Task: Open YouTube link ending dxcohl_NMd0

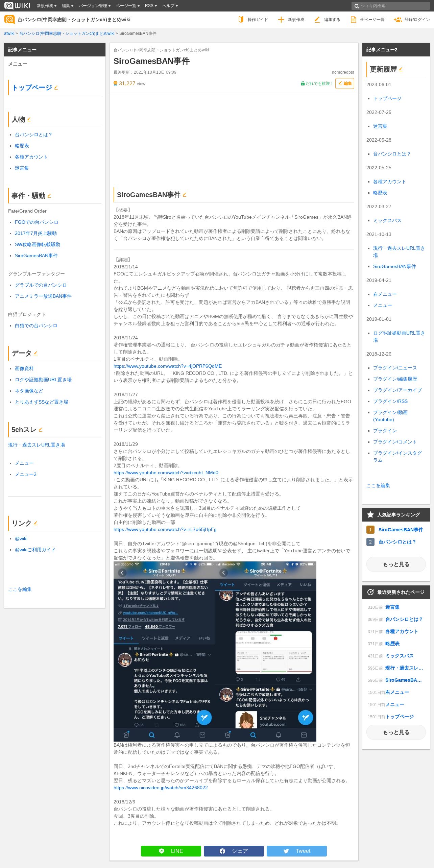Action: click(x=166, y=473)
